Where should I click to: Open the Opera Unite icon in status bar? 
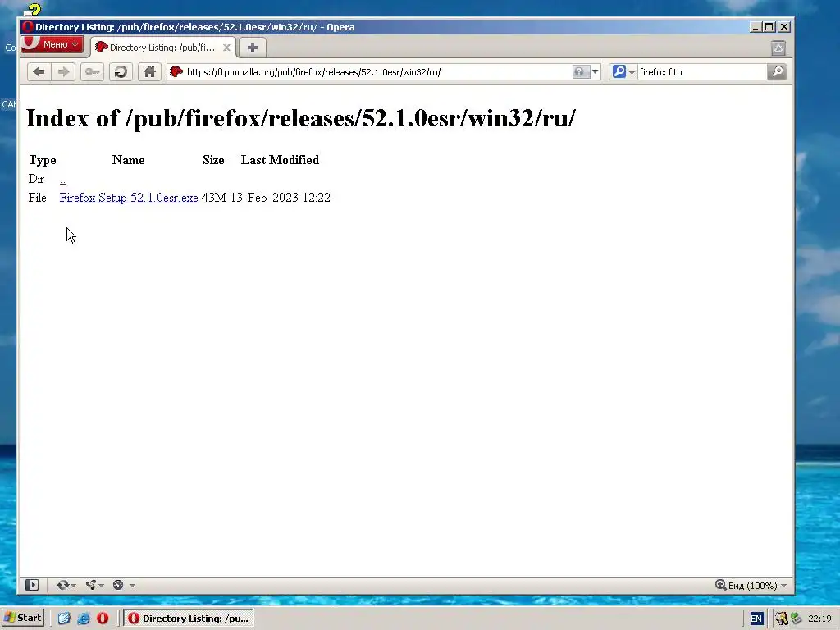click(91, 585)
